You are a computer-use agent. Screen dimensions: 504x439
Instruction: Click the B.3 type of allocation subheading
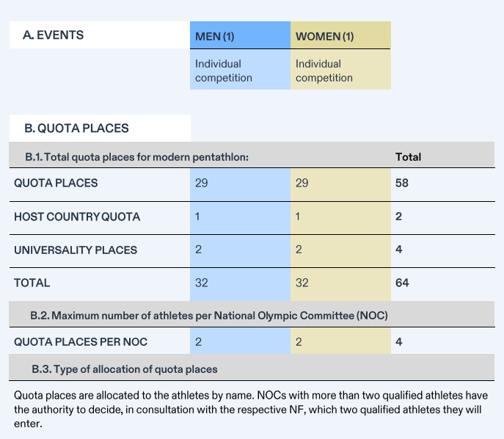124,369
